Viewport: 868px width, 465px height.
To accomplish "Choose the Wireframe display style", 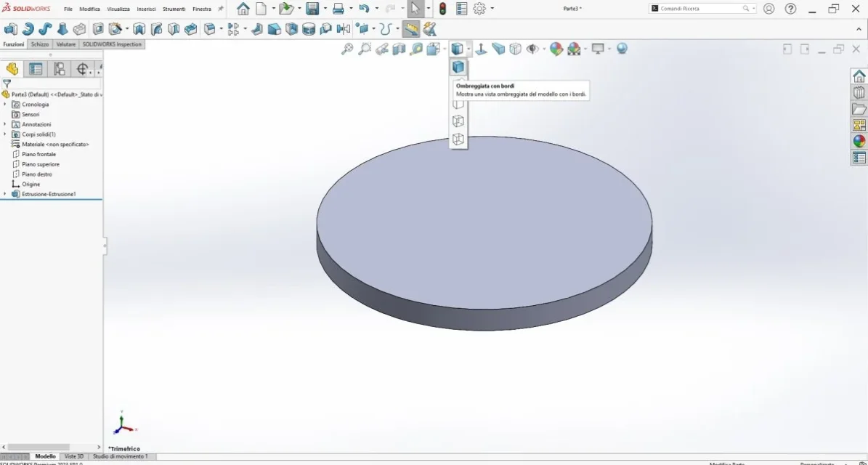I will click(458, 139).
